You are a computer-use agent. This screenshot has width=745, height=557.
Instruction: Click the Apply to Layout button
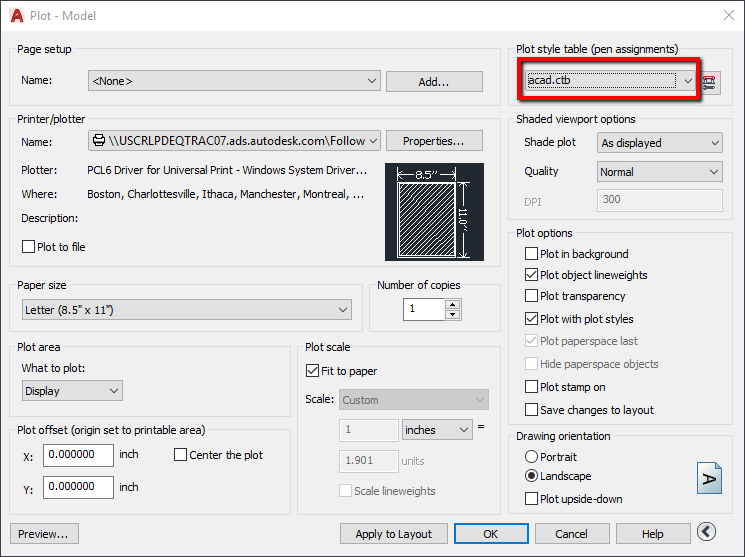click(394, 534)
